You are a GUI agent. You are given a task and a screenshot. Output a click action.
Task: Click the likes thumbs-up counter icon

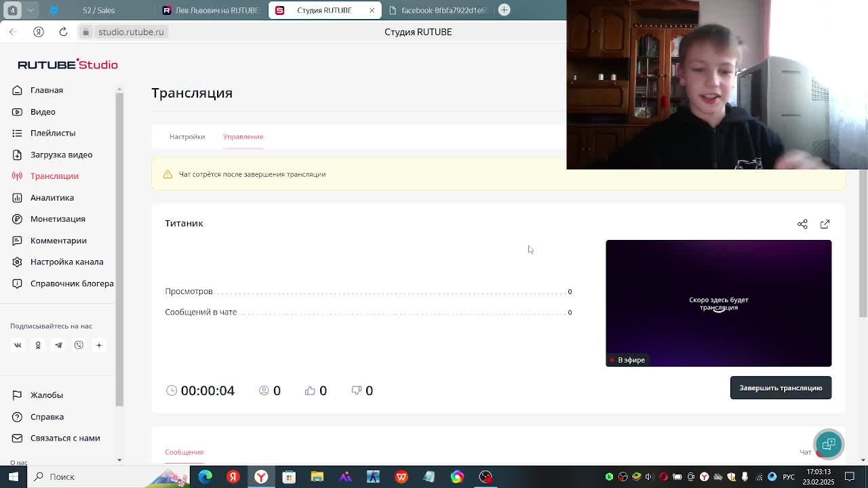[310, 390]
